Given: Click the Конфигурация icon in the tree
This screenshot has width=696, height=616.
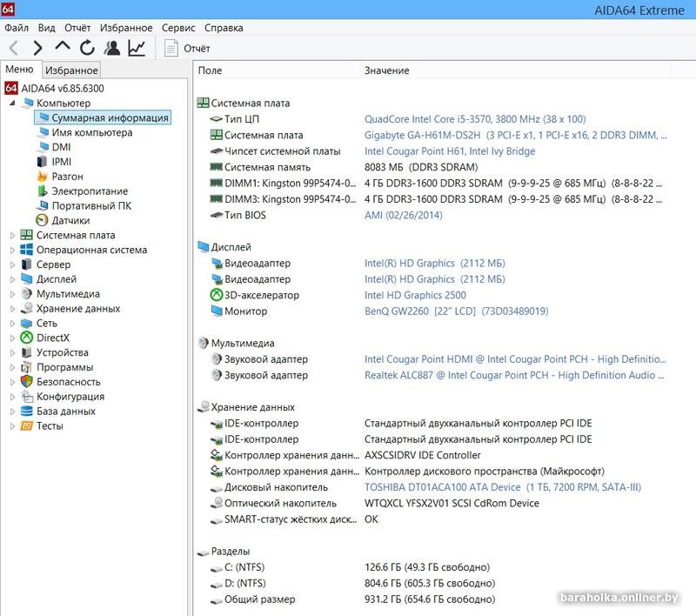Looking at the screenshot, I should click(x=27, y=397).
